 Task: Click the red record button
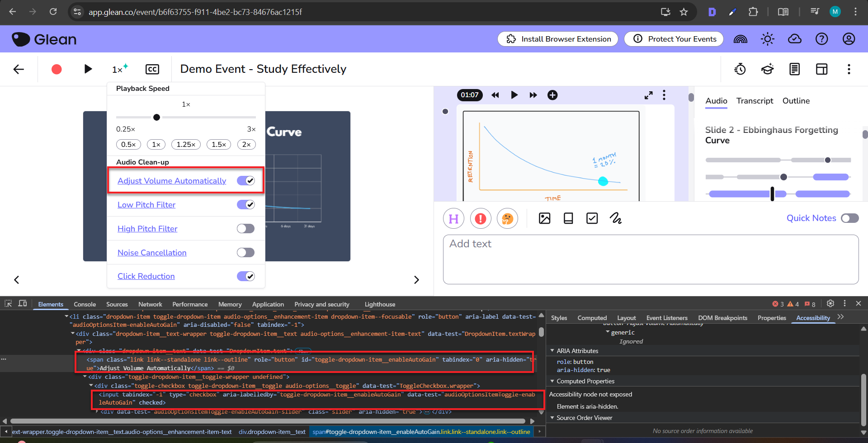coord(57,69)
